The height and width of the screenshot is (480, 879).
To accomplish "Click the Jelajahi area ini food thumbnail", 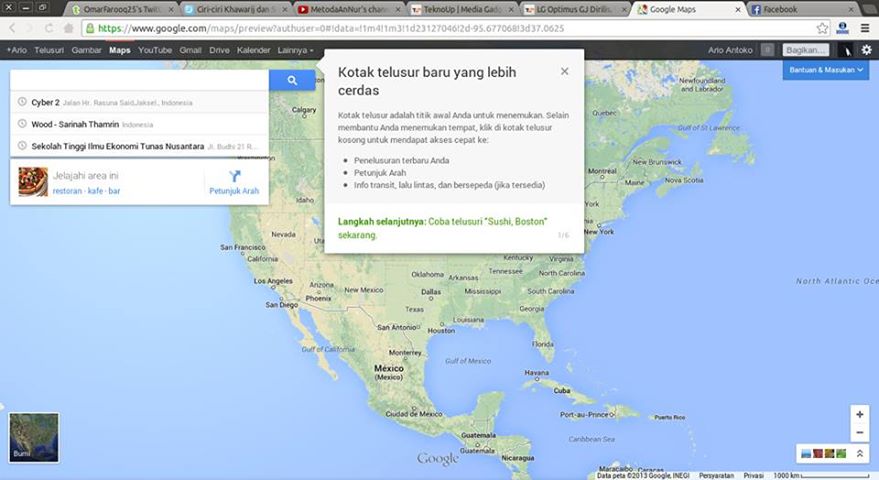I will click(x=33, y=182).
